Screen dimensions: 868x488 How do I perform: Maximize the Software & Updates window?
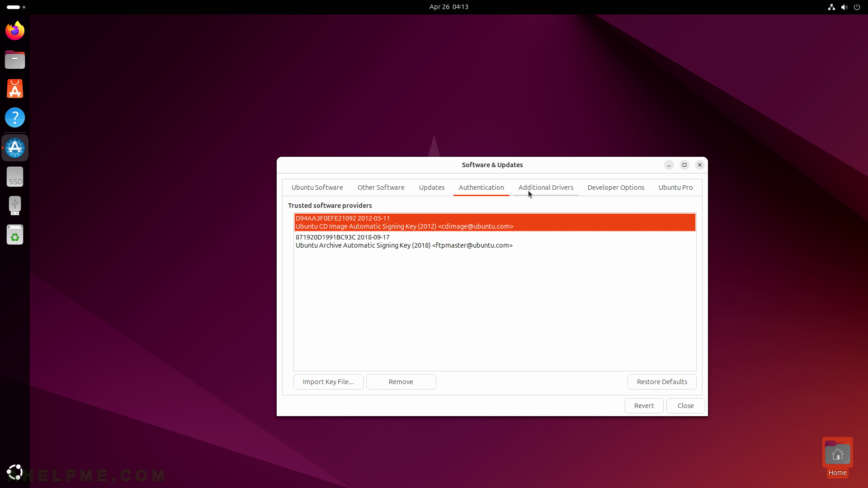[x=684, y=165]
